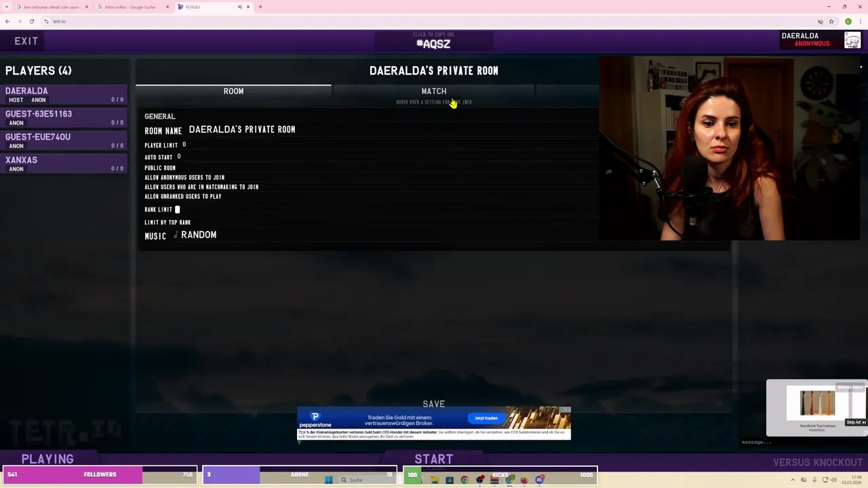The image size is (868, 488).
Task: Open Discord from the taskbar
Action: 539,480
